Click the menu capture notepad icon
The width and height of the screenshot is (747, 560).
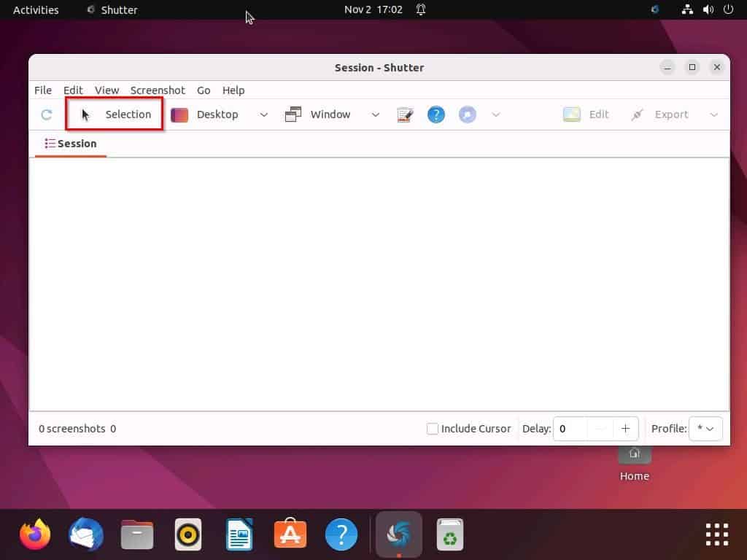[x=405, y=114]
